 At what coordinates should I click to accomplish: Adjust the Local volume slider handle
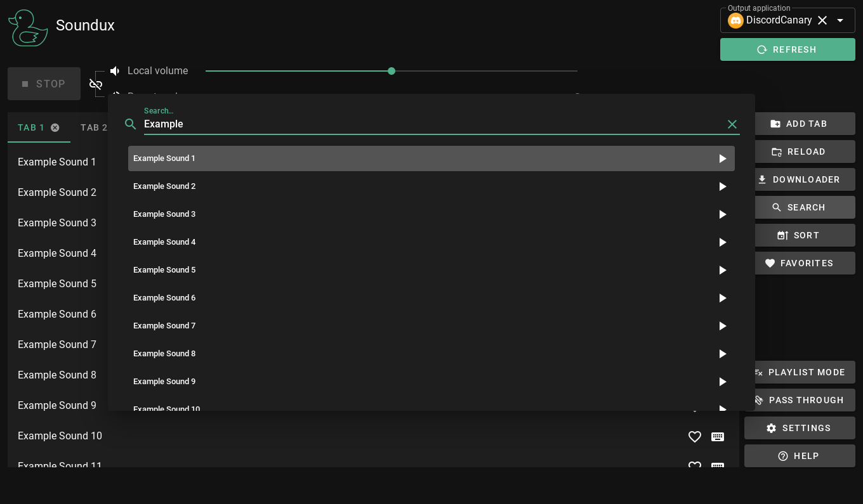tap(392, 71)
